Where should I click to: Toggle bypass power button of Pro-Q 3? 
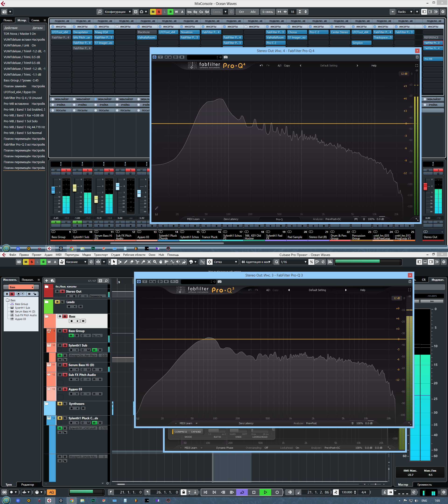point(139,281)
